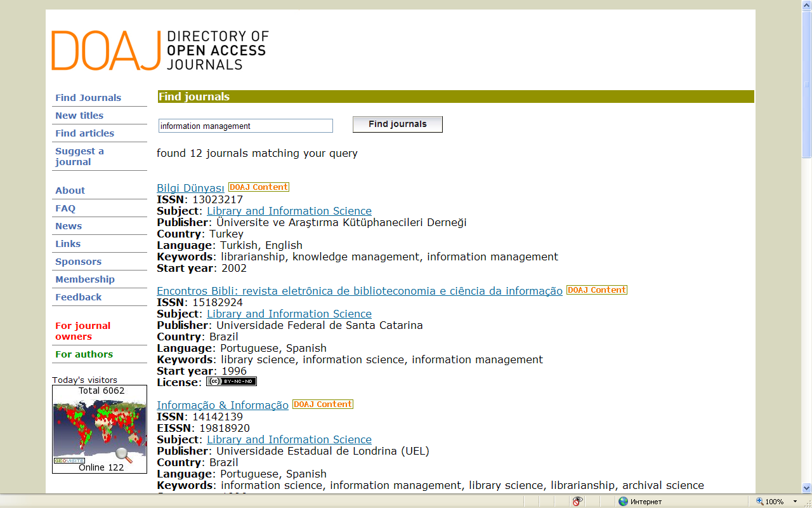Go to Find articles
Screen dimensions: 812x508
pyautogui.click(x=84, y=133)
